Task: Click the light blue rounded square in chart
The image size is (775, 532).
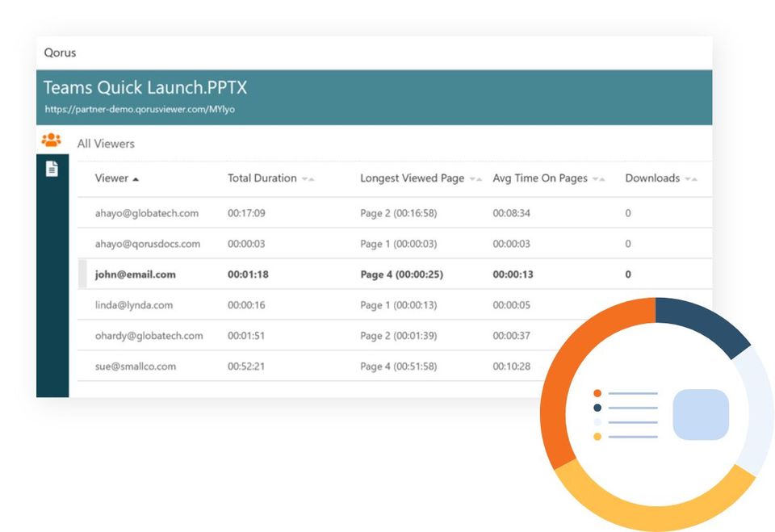Action: tap(701, 414)
